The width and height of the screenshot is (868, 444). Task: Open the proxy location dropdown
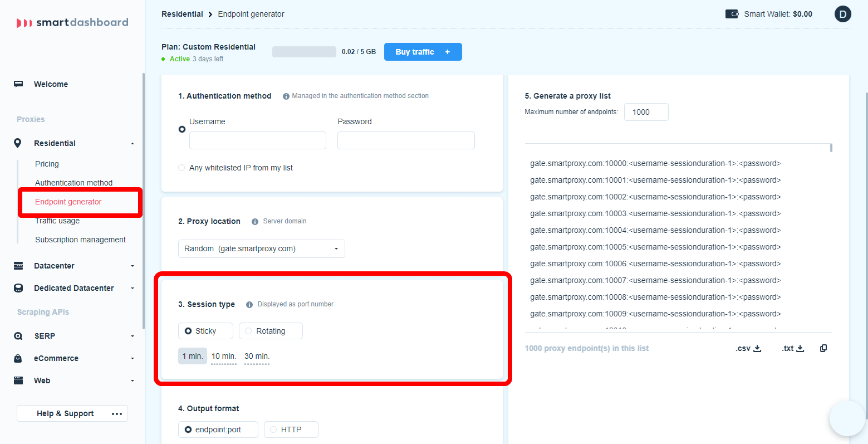[262, 248]
